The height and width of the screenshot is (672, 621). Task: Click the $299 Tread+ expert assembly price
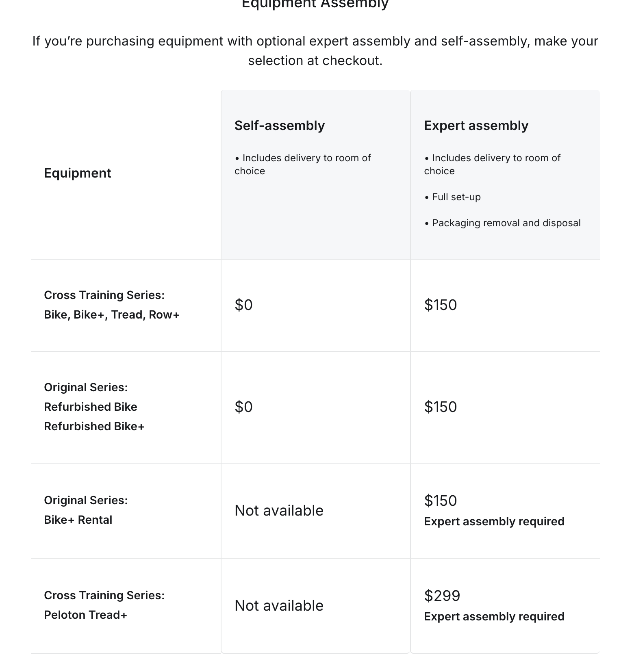point(442,596)
